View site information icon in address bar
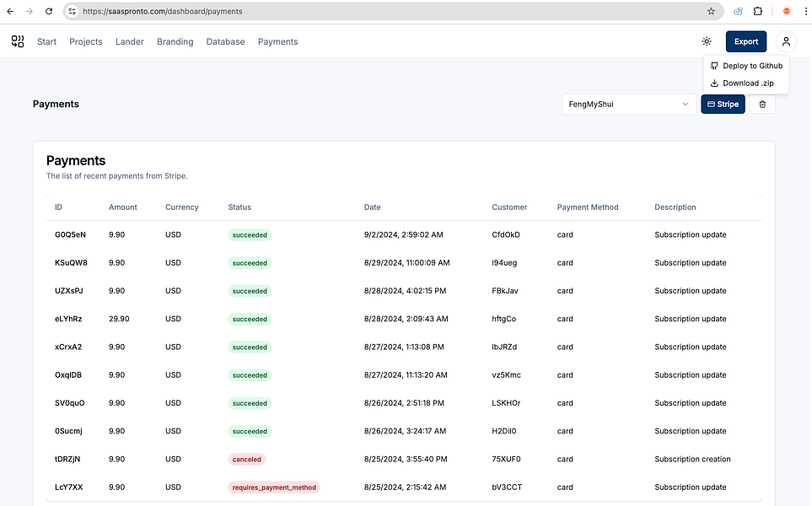812x506 pixels. click(73, 12)
